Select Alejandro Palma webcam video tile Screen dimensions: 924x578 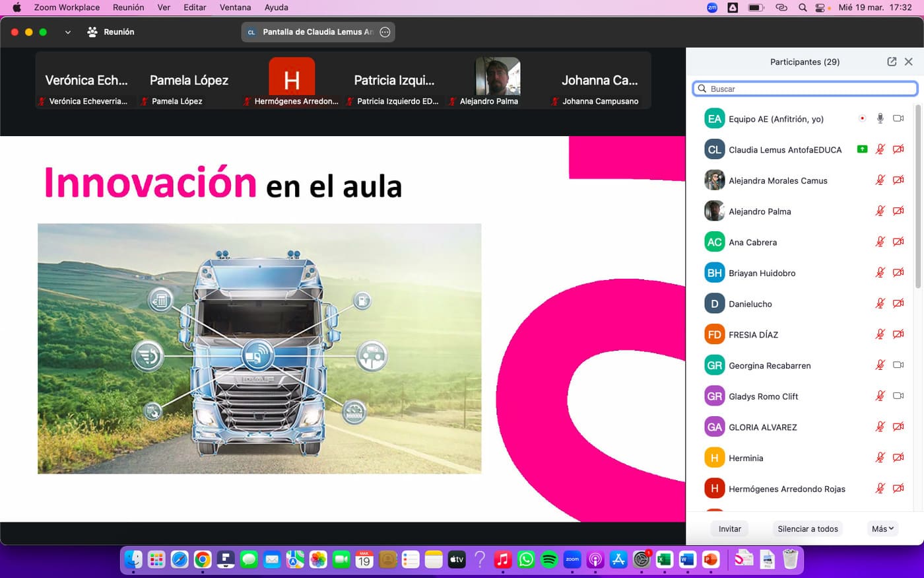(x=497, y=81)
